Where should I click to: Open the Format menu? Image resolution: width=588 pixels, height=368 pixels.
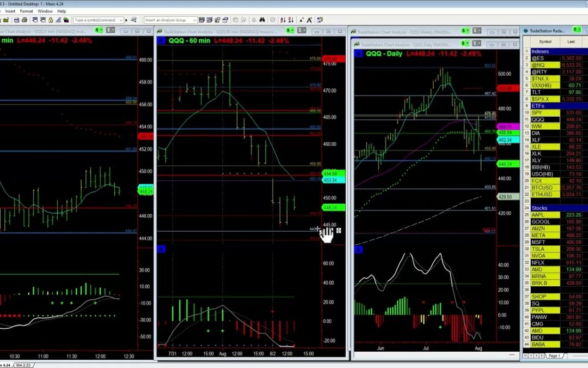(x=26, y=11)
